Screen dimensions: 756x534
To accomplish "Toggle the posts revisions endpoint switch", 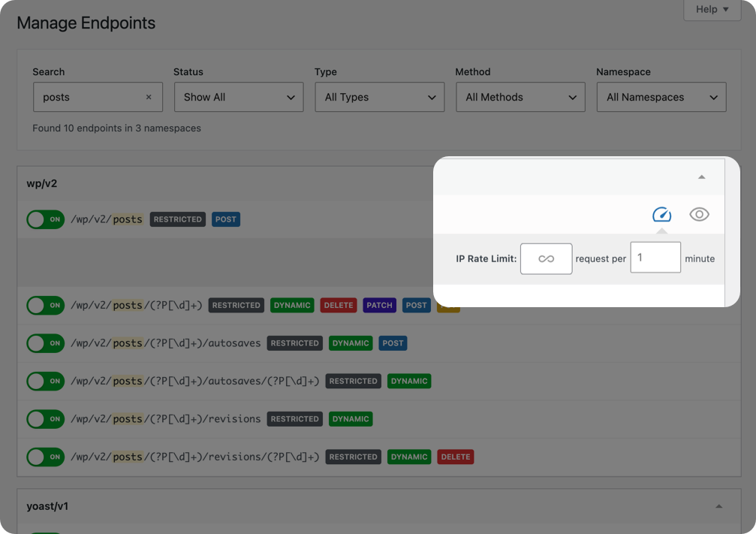I will pos(45,418).
